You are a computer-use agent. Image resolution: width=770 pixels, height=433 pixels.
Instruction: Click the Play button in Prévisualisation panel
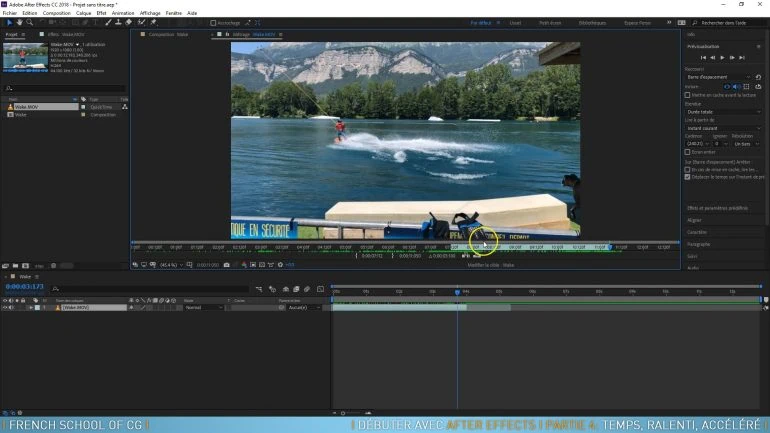pyautogui.click(x=723, y=57)
